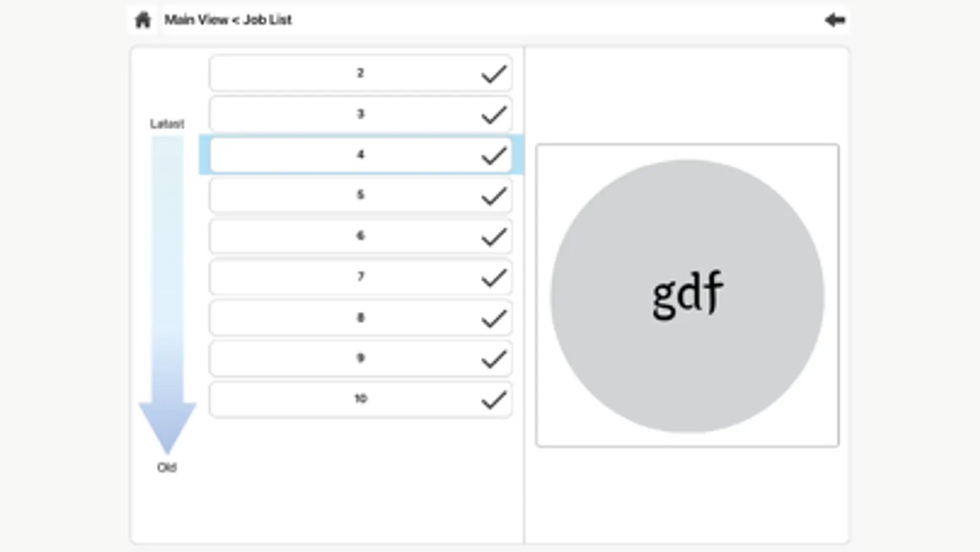
Task: Click the checkmark on job 7
Action: pos(493,278)
